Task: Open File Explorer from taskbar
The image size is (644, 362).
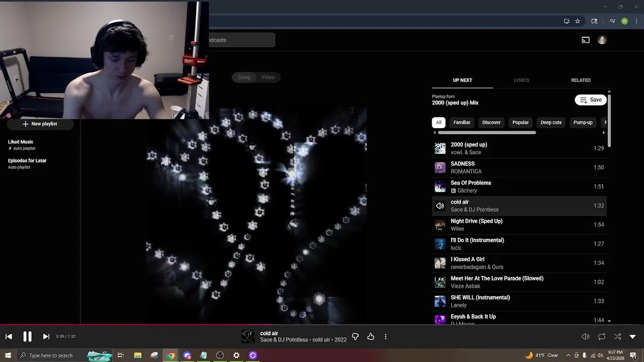Action: click(138, 355)
